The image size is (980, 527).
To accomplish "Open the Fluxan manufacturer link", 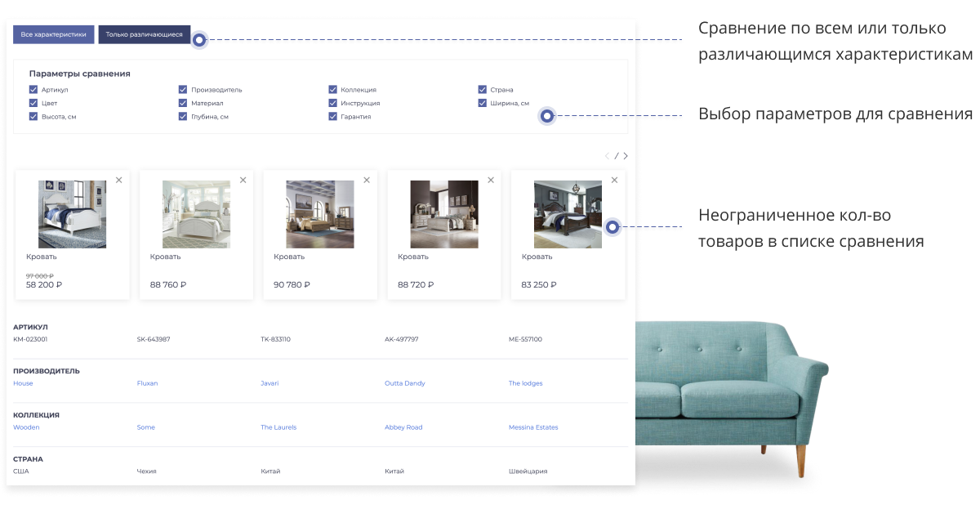I will click(148, 383).
